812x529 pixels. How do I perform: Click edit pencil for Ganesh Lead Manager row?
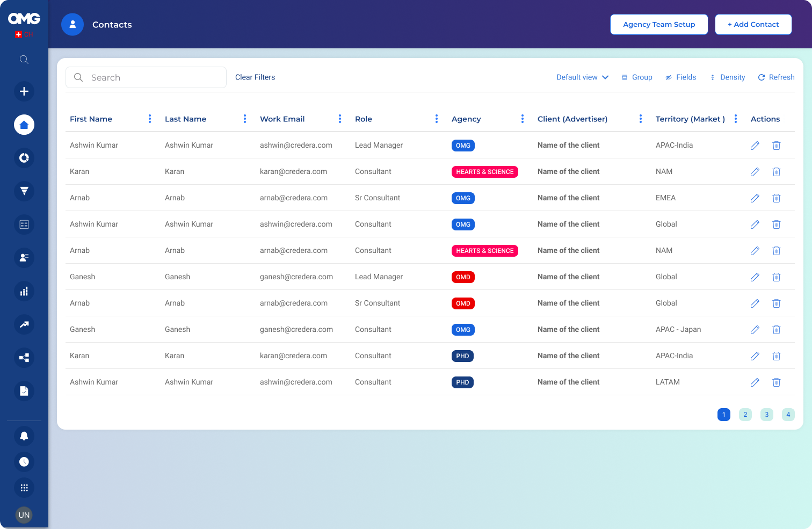(x=755, y=277)
